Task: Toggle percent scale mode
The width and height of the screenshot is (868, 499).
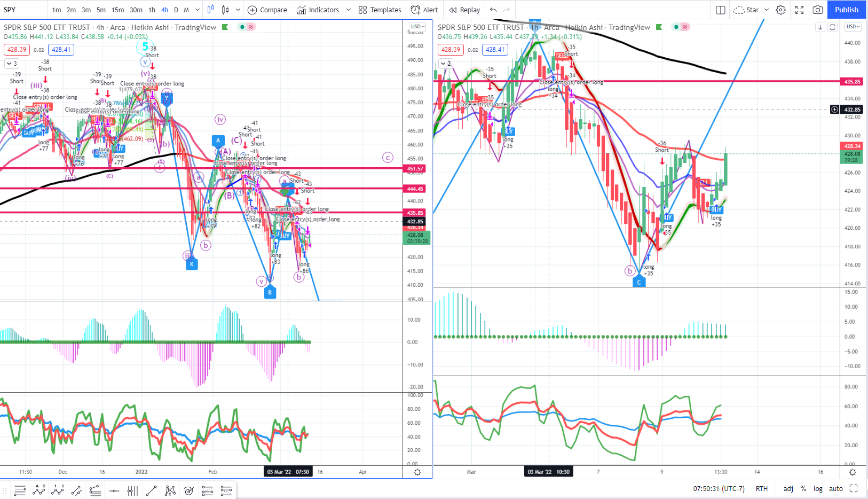Action: coord(803,488)
